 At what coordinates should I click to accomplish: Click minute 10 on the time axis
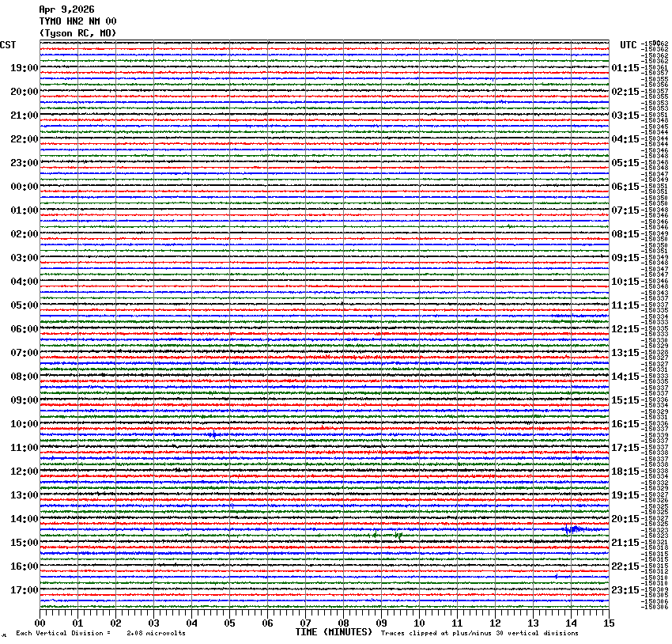419,623
